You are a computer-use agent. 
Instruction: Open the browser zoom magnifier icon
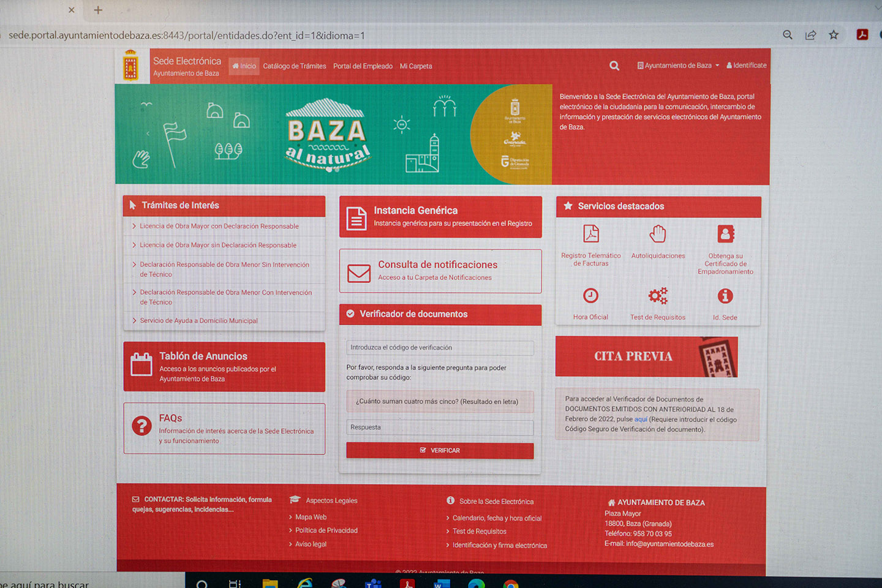coord(788,35)
